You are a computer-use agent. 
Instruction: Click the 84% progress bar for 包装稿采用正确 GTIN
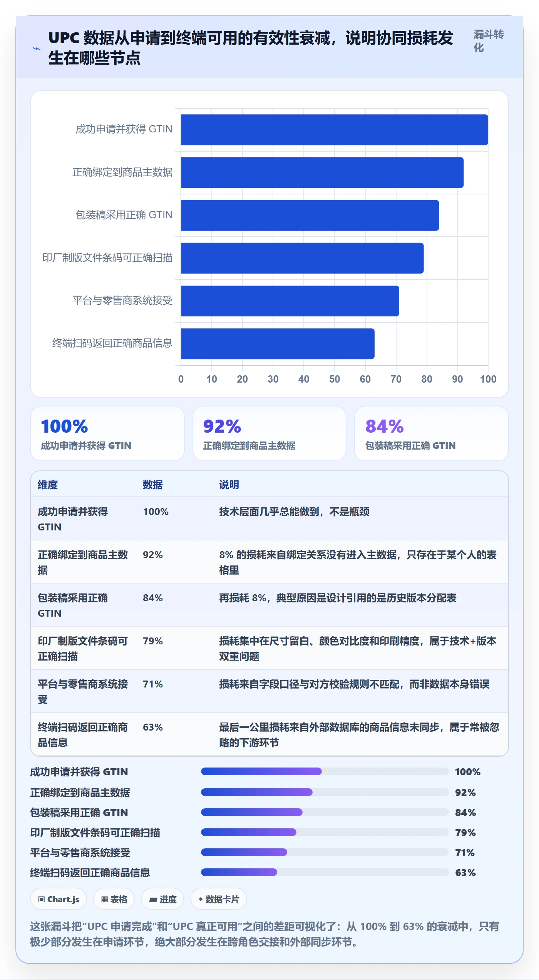(x=325, y=812)
